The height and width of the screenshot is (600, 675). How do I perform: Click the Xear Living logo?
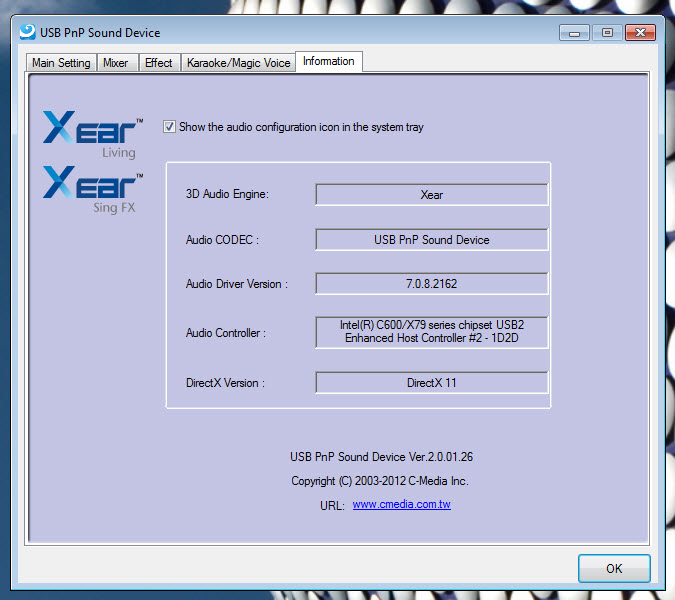[93, 135]
